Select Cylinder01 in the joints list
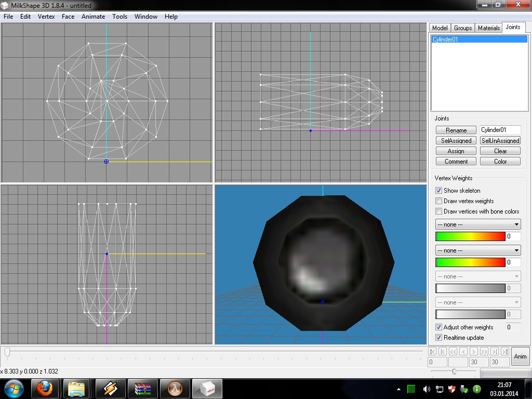The image size is (532, 399). 445,39
